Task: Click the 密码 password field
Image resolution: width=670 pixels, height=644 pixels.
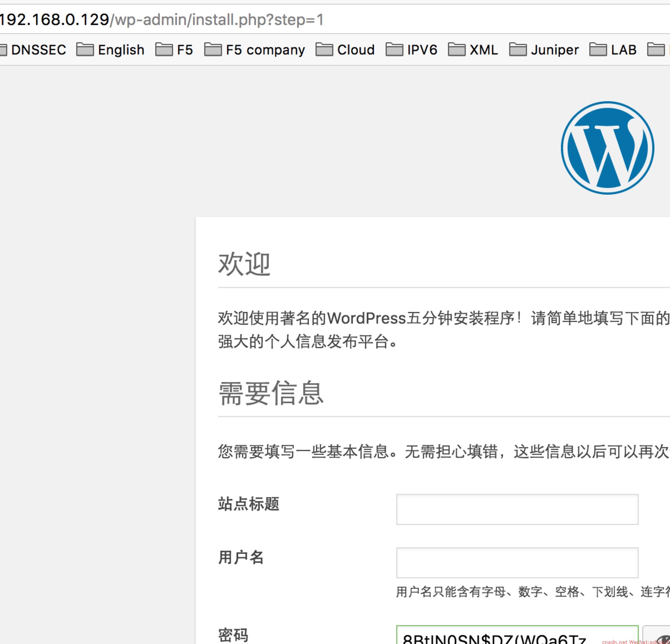Action: click(x=517, y=635)
